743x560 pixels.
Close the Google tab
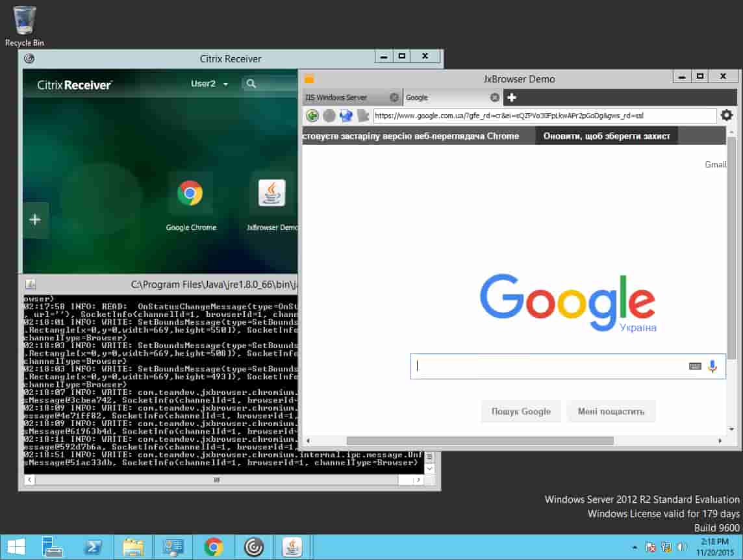click(x=495, y=97)
